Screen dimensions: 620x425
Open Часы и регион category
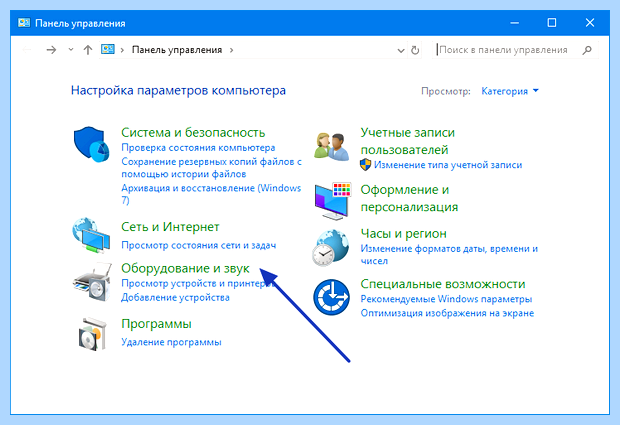403,234
